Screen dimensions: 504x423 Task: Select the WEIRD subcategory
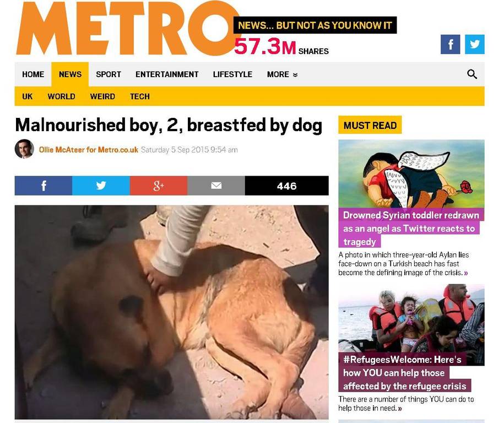tap(102, 96)
